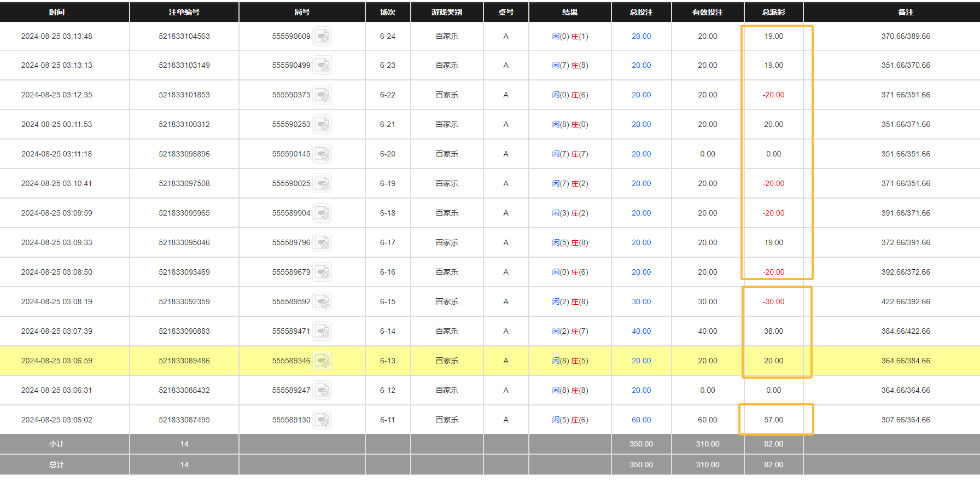Click the replay icon next to 555590375
This screenshot has width=980, height=493.
pyautogui.click(x=322, y=95)
